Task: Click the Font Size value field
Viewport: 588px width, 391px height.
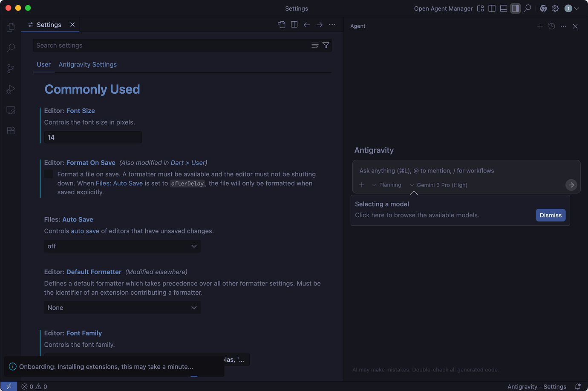Action: pyautogui.click(x=93, y=137)
